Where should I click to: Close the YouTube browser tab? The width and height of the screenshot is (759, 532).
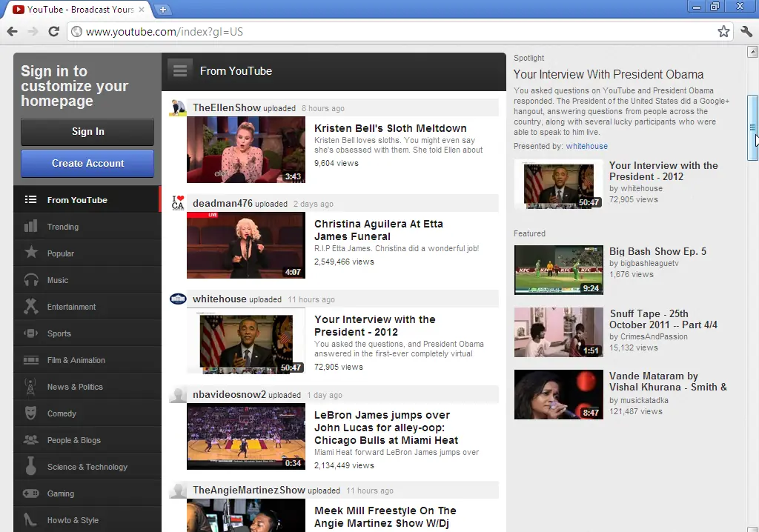142,9
